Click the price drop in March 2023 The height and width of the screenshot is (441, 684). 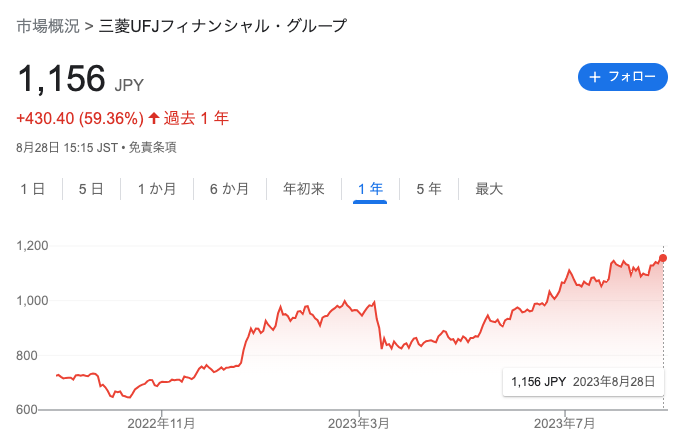click(378, 325)
